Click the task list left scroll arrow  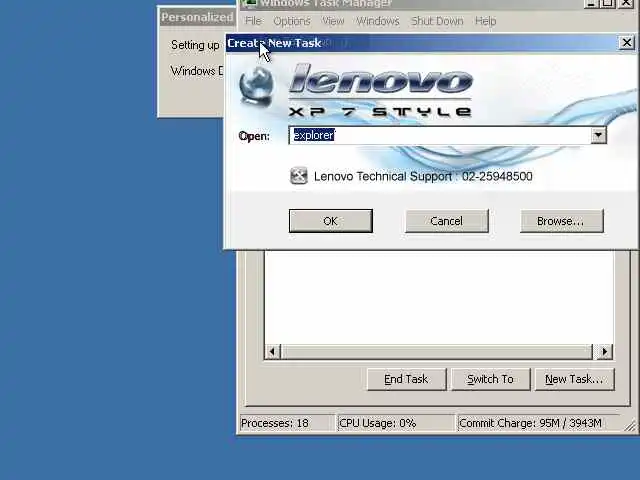tap(273, 351)
